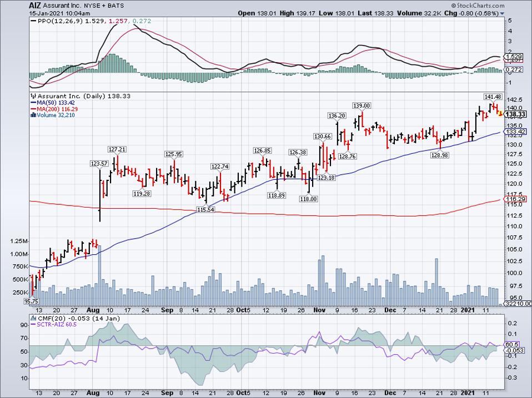Click the red MA(200) legend line

tap(33, 109)
